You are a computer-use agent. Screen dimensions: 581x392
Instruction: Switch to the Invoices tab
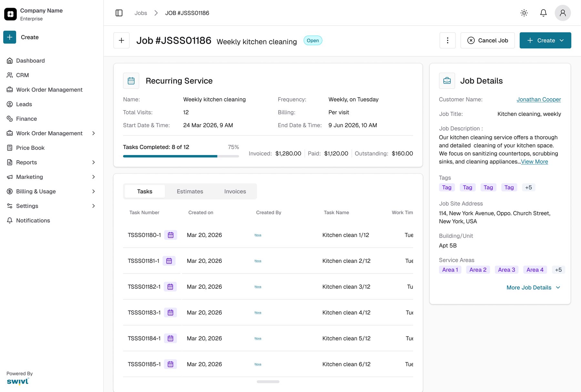pyautogui.click(x=235, y=191)
